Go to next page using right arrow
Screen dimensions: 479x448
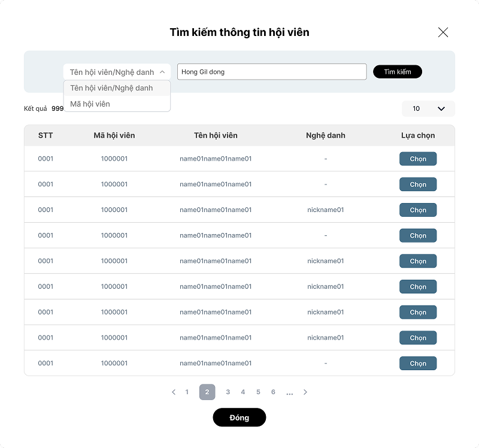tap(305, 392)
